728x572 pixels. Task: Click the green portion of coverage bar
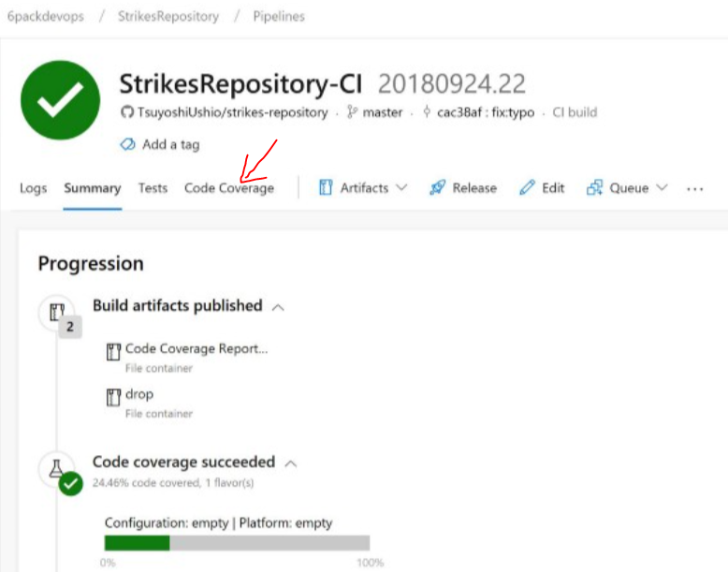point(137,543)
